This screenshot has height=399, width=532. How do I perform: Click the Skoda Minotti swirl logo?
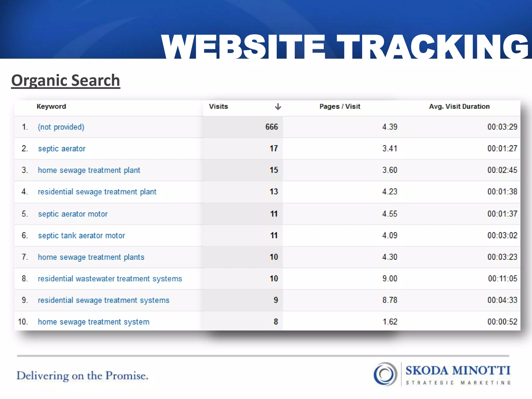[385, 374]
